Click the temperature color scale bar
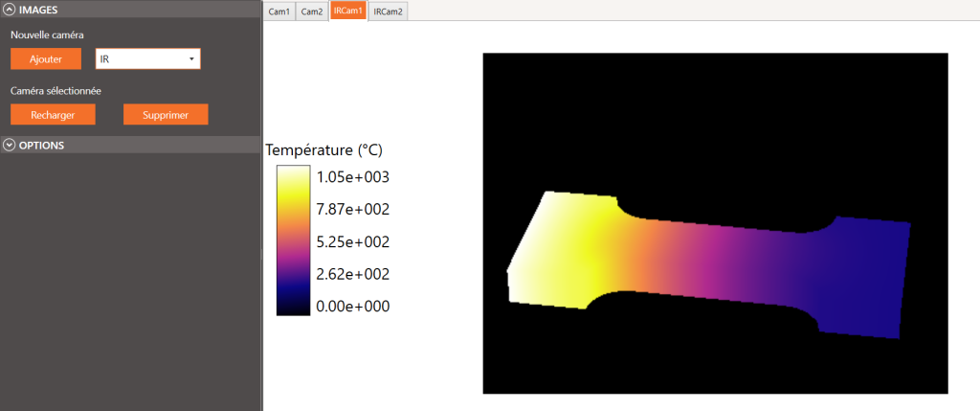 coord(293,240)
